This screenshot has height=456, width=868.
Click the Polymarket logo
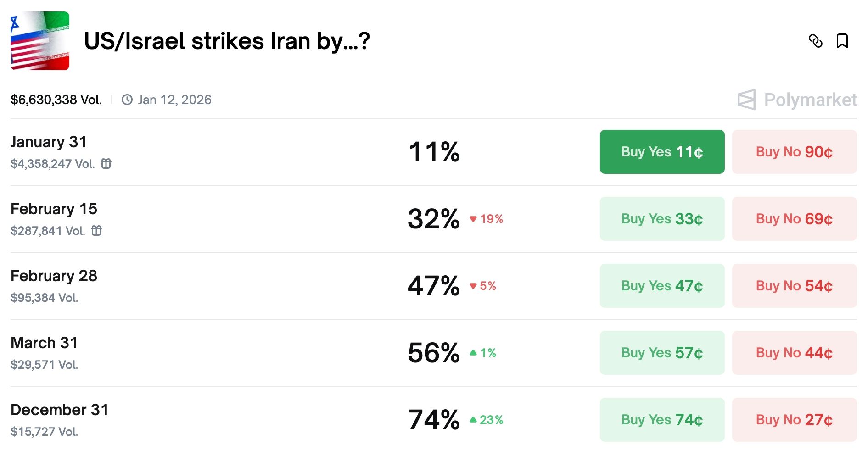tap(799, 99)
